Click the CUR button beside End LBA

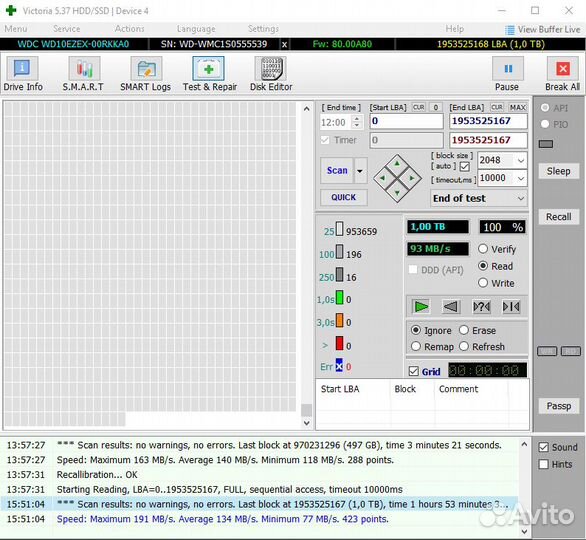click(497, 108)
